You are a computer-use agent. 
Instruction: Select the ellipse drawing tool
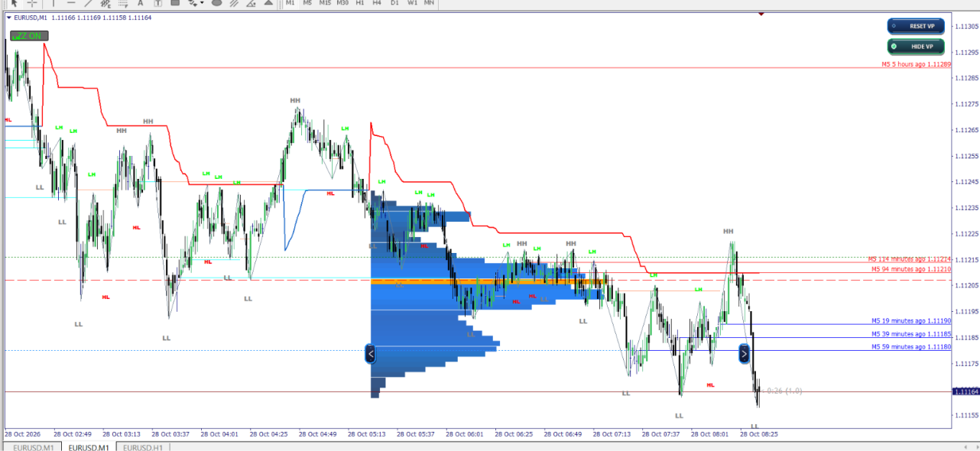pos(216,3)
